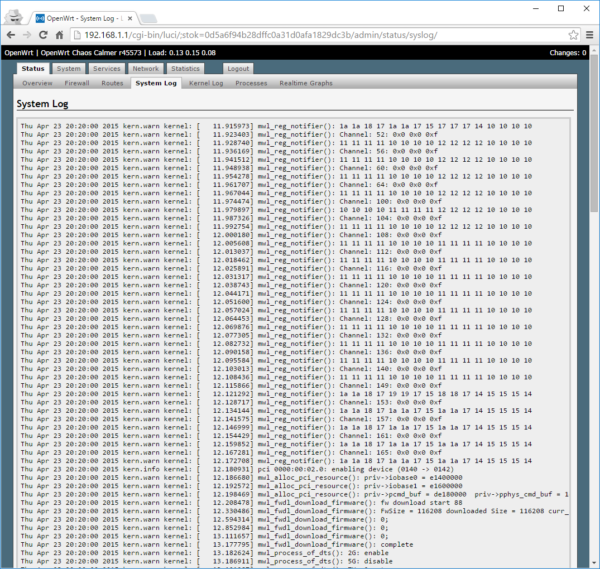The height and width of the screenshot is (569, 600).
Task: Click the address bar URL field
Action: [x=300, y=34]
